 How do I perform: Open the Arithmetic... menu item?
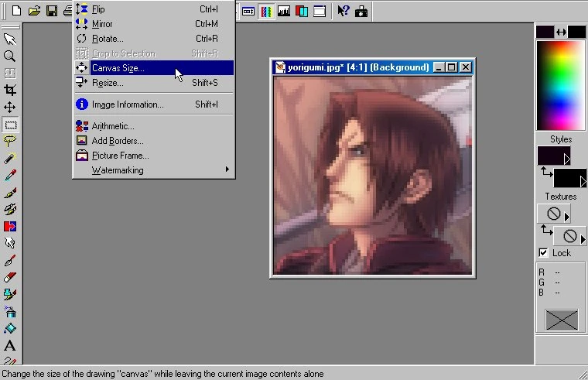click(154, 126)
